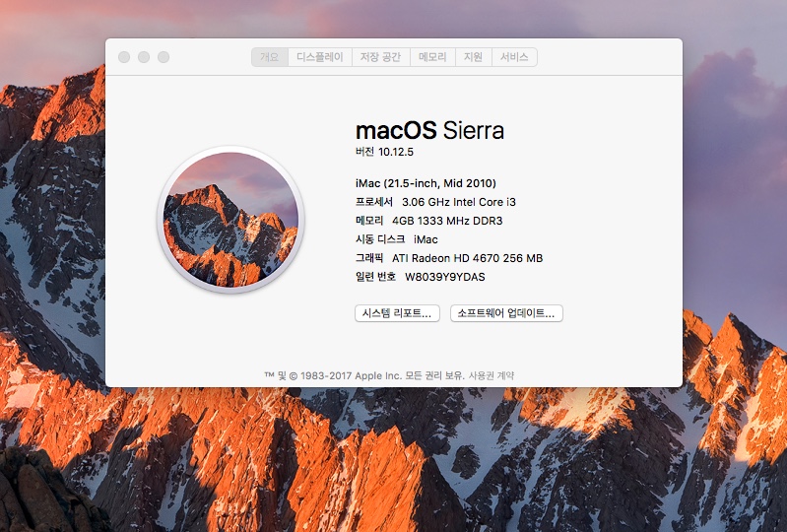Click the macOS Sierra mountain logo

pyautogui.click(x=230, y=220)
